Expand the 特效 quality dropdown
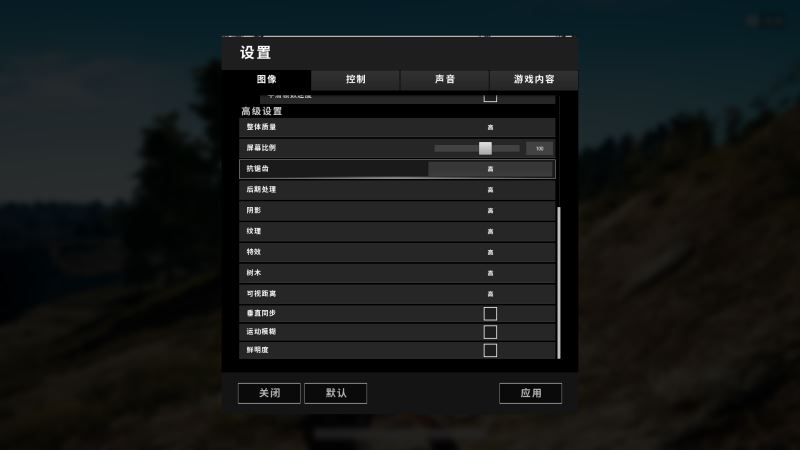 (491, 252)
